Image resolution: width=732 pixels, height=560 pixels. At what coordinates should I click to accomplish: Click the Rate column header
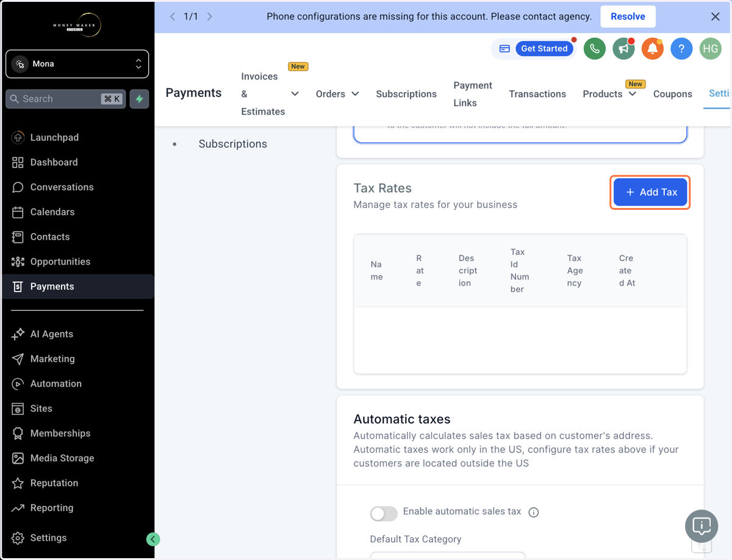coord(420,271)
